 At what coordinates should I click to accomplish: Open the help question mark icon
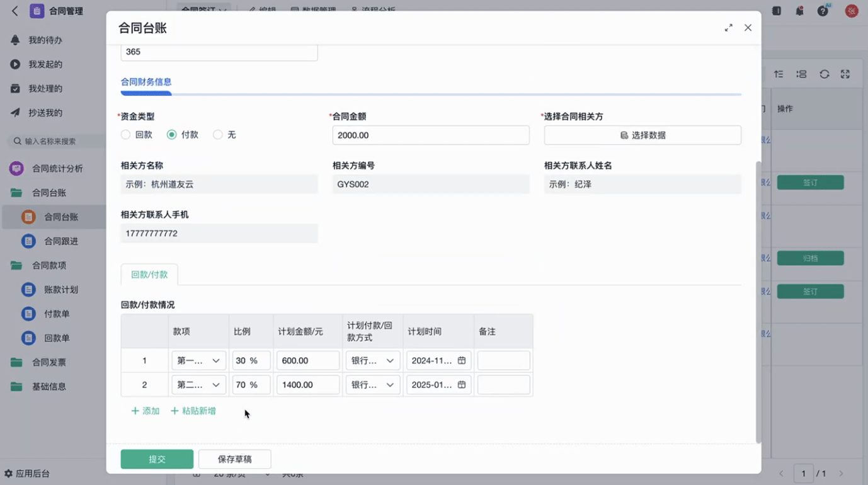[x=823, y=11]
